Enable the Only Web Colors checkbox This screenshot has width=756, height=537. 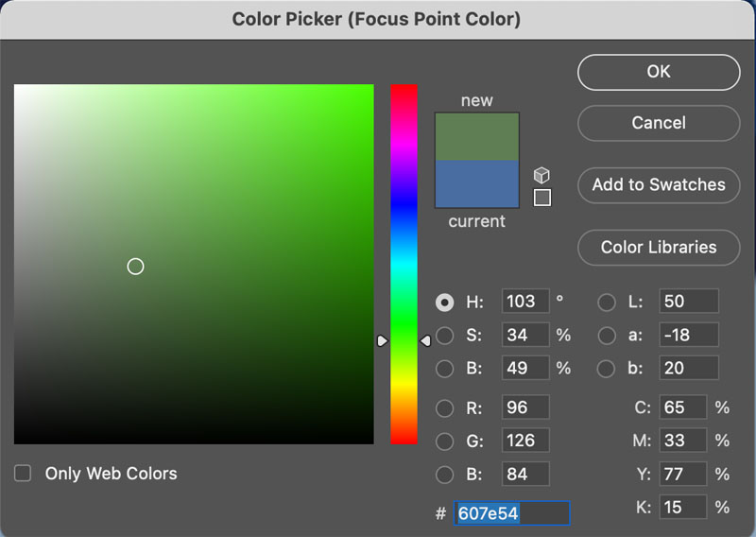23,474
